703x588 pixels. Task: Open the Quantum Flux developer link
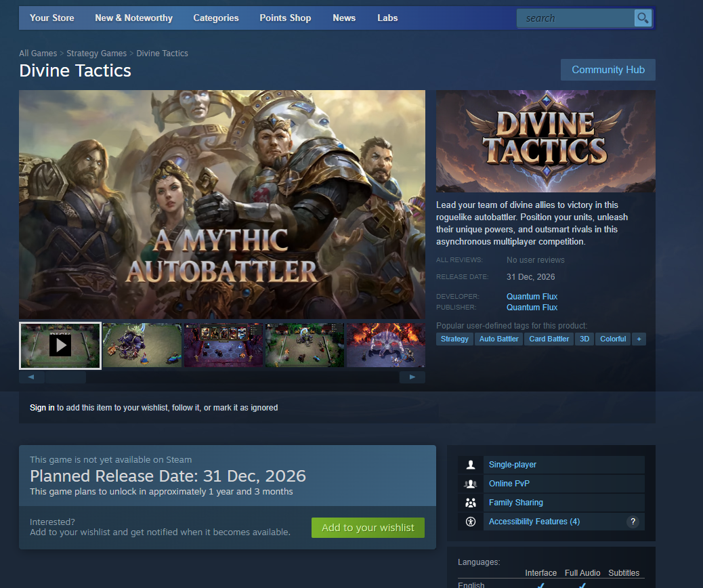click(x=532, y=297)
